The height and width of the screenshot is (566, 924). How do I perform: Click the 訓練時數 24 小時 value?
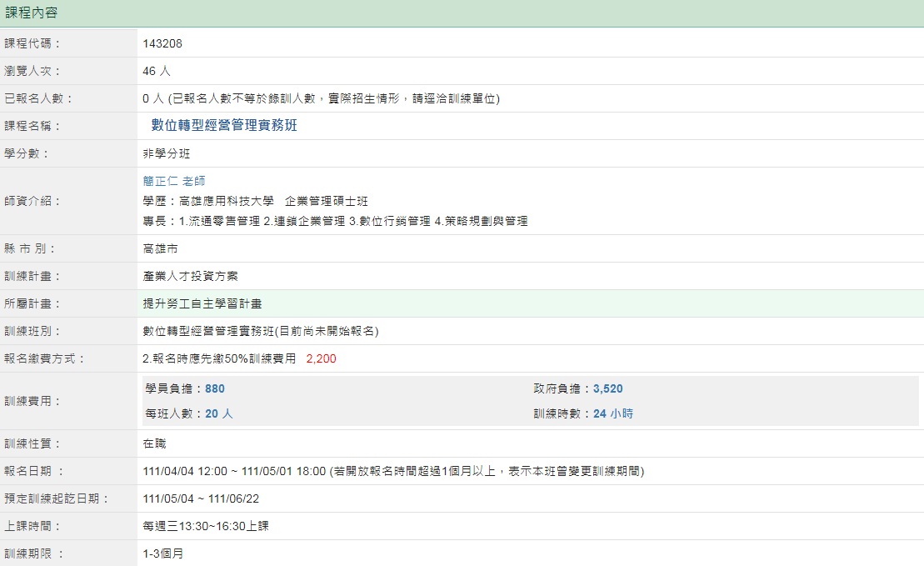point(612,413)
